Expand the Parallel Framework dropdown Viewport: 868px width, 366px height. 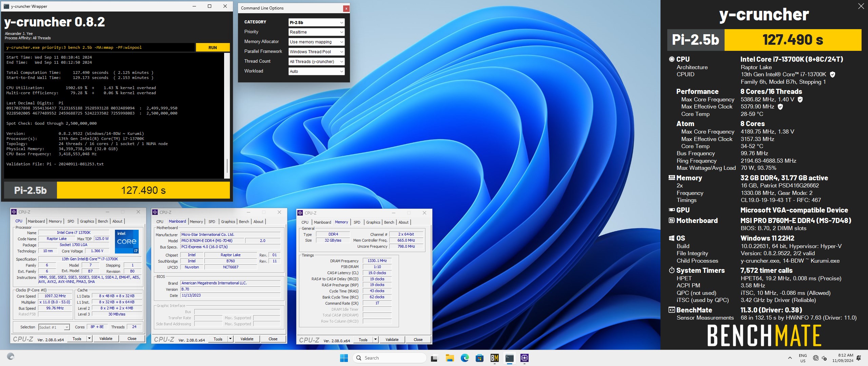(x=316, y=52)
